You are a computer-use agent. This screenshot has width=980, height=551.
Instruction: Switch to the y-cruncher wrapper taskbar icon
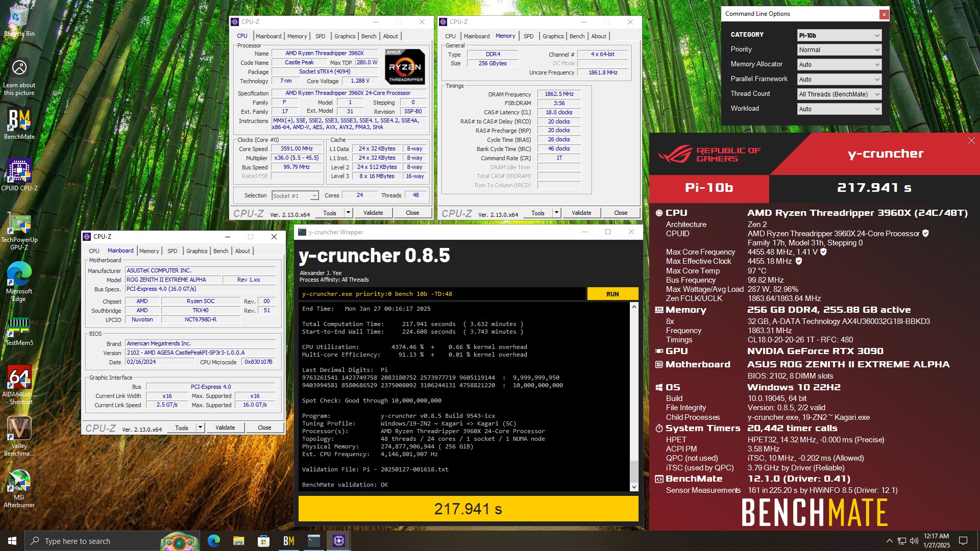(x=313, y=541)
